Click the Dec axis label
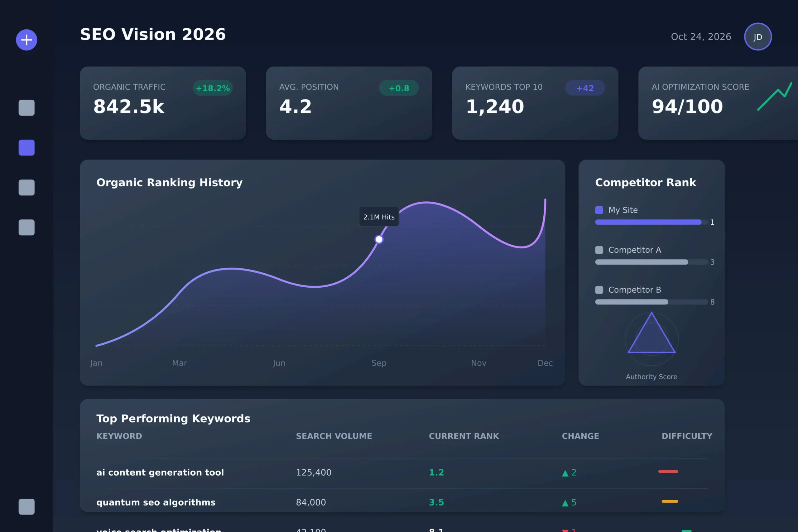 [x=545, y=363]
